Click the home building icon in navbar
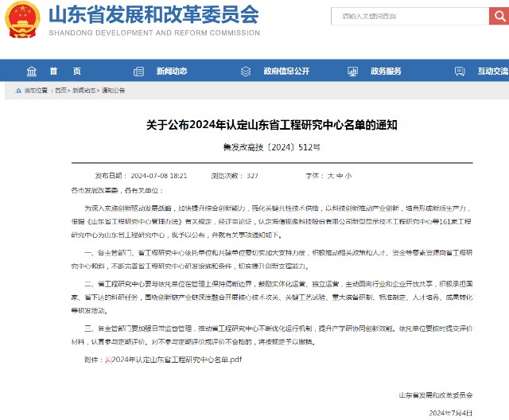This screenshot has width=509, height=420. click(x=32, y=71)
